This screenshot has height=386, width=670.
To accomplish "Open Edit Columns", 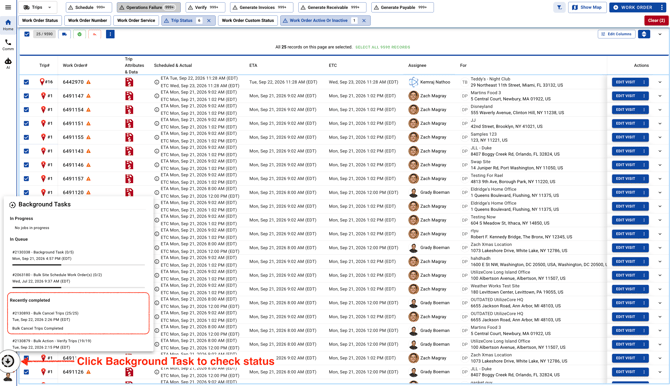I will click(x=616, y=34).
